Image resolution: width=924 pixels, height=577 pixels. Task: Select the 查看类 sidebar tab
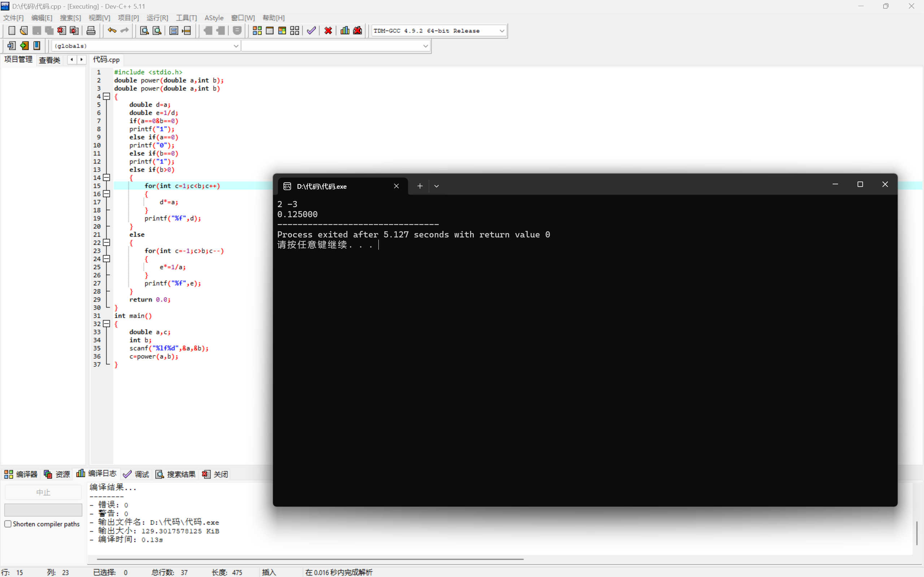coord(49,60)
